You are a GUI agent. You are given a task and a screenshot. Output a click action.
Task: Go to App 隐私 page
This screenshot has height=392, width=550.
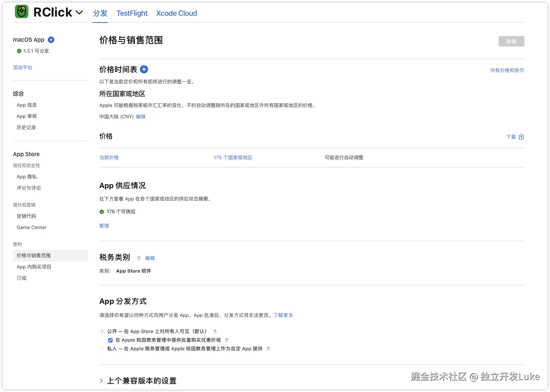point(27,177)
